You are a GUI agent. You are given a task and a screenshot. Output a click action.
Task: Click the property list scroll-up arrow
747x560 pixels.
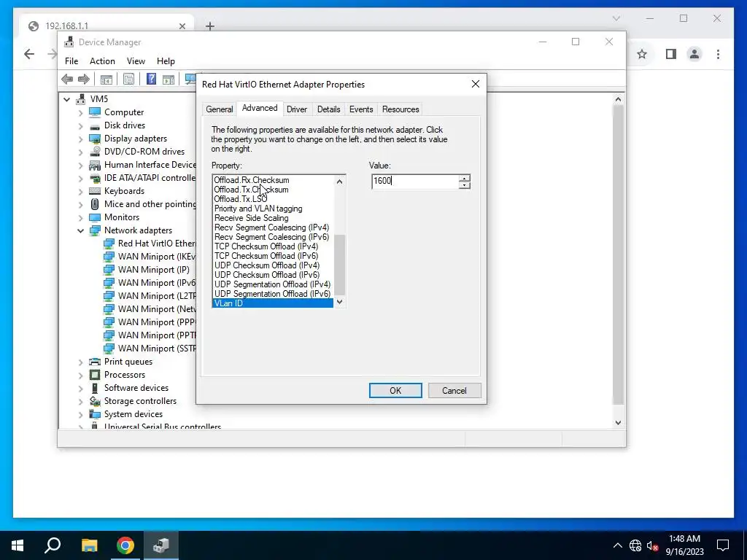[340, 181]
